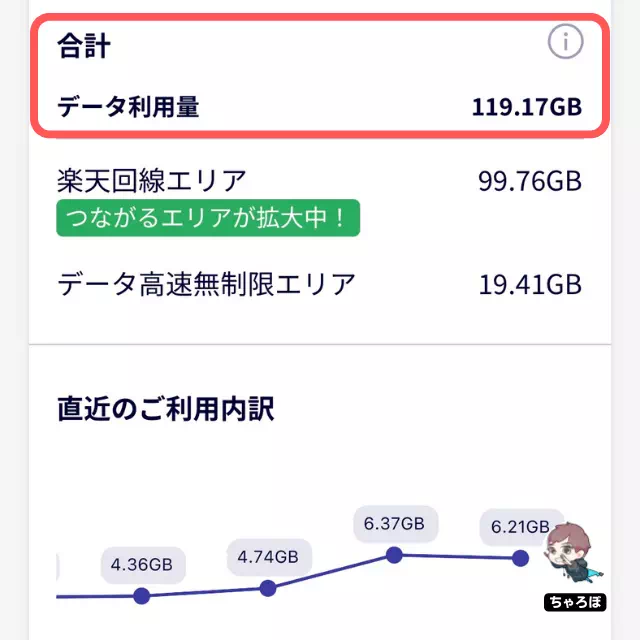Screen dimensions: 640x640
Task: Open the info icon beside 合計
Action: click(565, 41)
